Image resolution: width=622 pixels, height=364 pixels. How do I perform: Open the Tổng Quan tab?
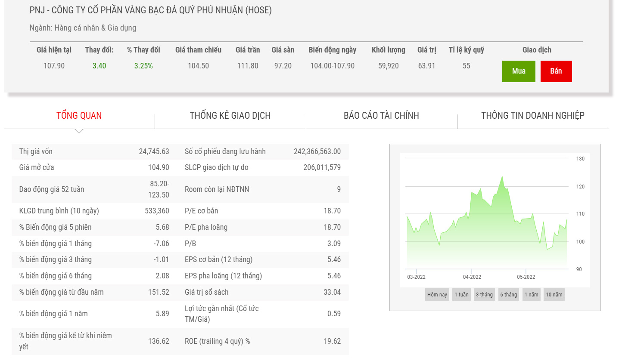coord(79,115)
